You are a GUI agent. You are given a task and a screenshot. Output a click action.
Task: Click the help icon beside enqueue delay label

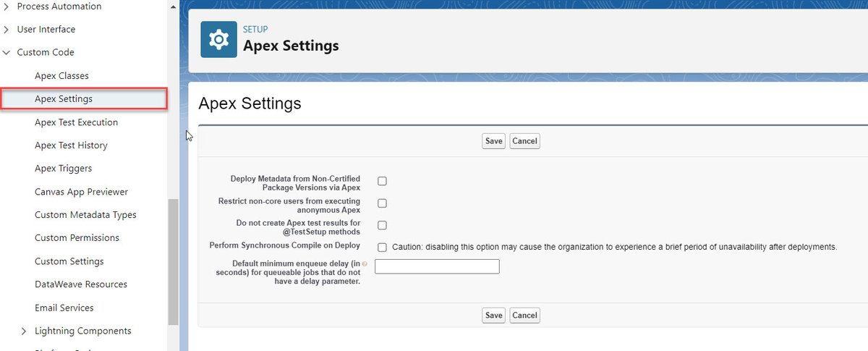pyautogui.click(x=365, y=263)
